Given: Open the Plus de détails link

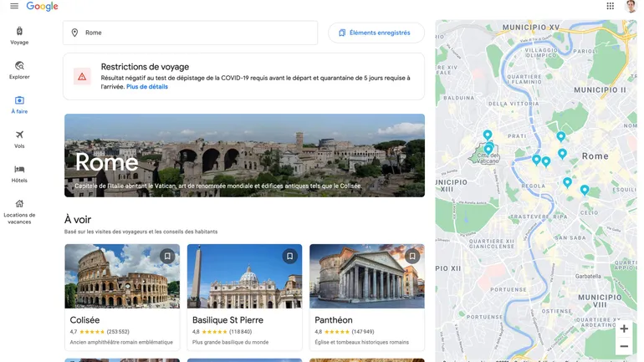Looking at the screenshot, I should [147, 87].
